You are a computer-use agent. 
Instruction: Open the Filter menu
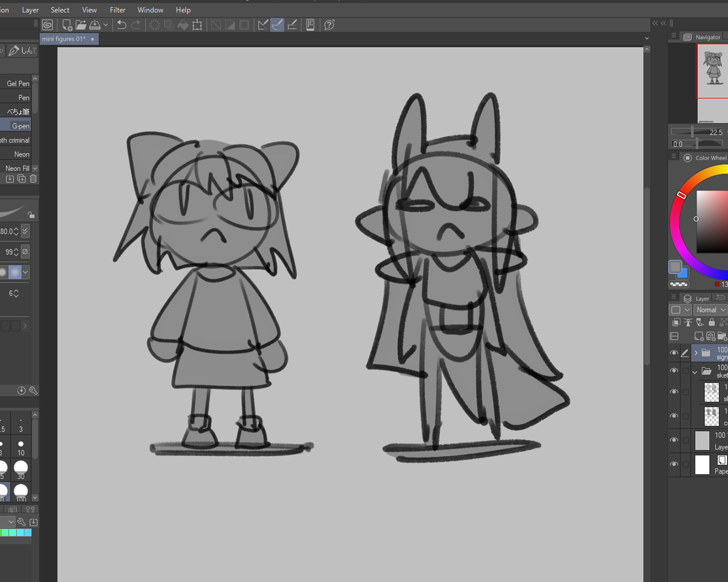click(117, 10)
